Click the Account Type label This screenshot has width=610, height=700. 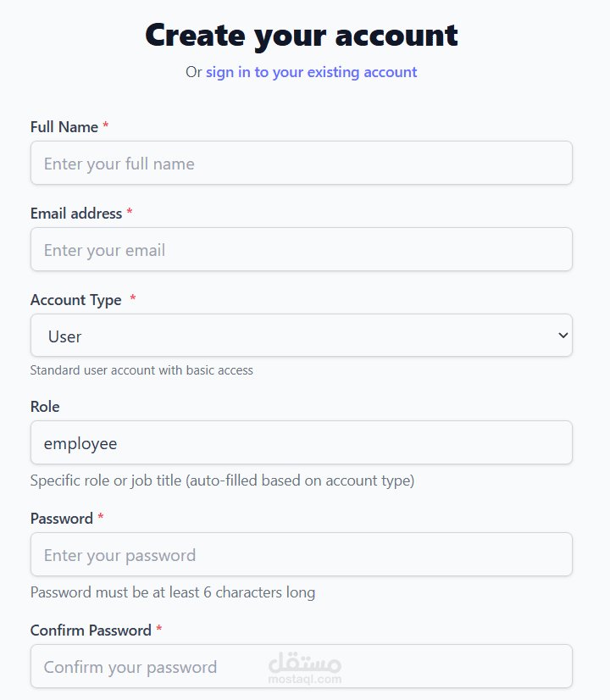click(x=75, y=299)
